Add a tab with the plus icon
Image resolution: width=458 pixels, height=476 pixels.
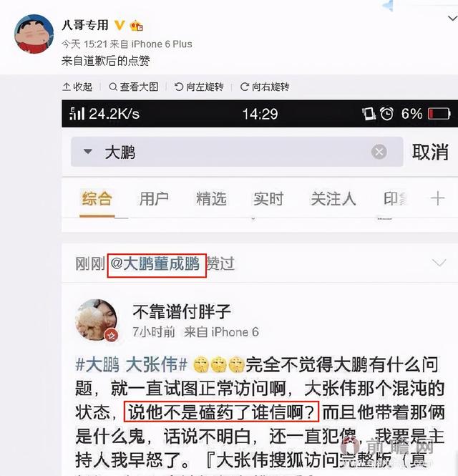tap(437, 198)
